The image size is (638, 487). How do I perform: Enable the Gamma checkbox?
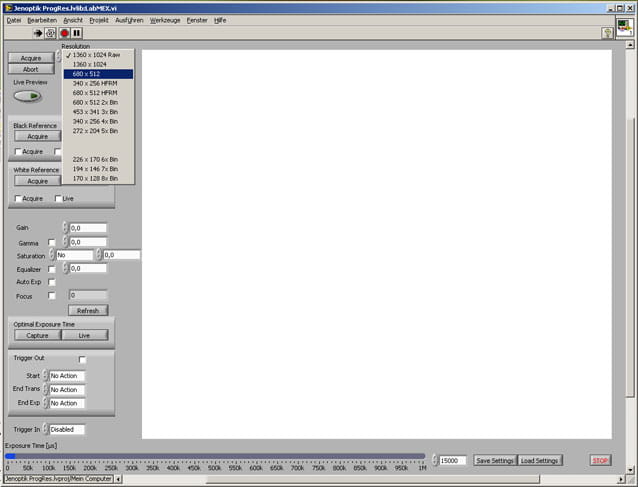(x=52, y=242)
